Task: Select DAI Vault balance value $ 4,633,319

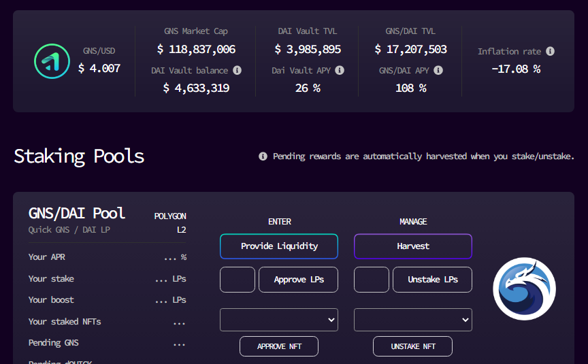Action: pos(196,88)
